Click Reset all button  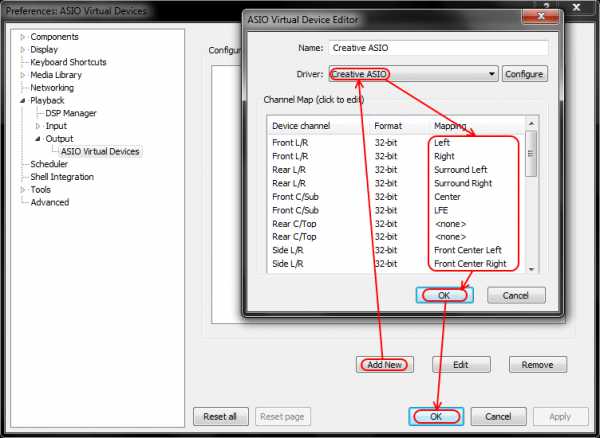[220, 416]
